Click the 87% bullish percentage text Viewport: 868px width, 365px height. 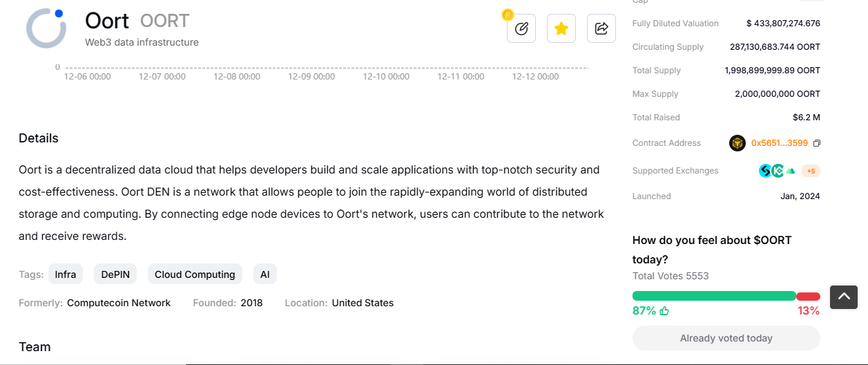644,311
